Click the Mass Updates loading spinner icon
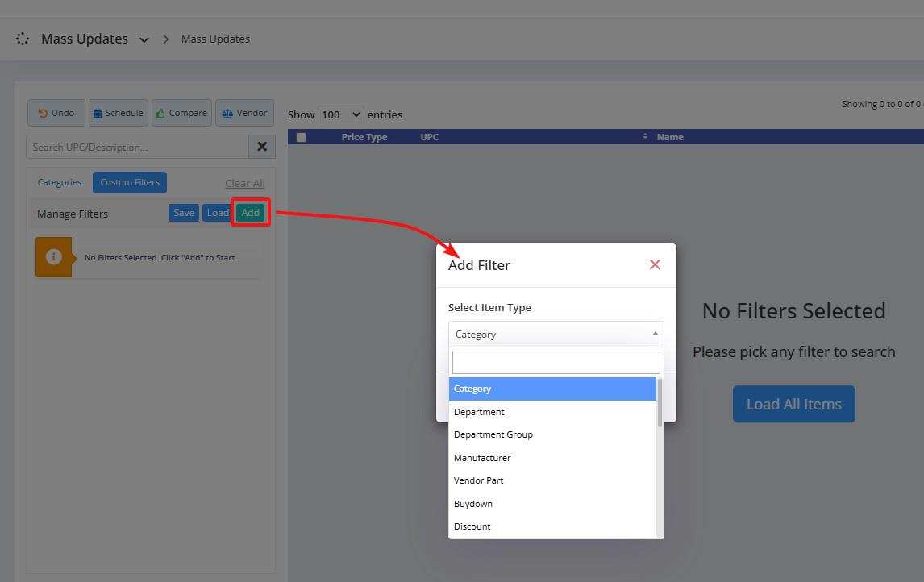924x582 pixels. tap(23, 39)
